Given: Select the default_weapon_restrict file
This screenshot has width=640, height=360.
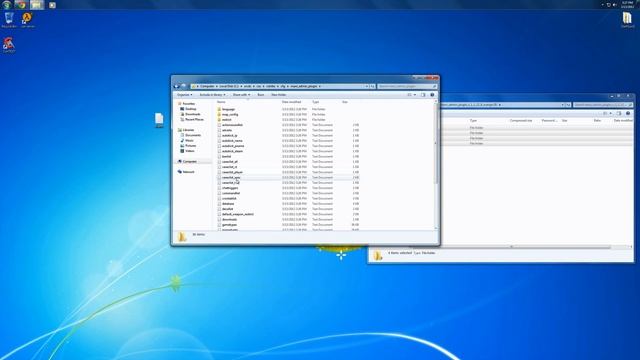Looking at the screenshot, I should [236, 214].
